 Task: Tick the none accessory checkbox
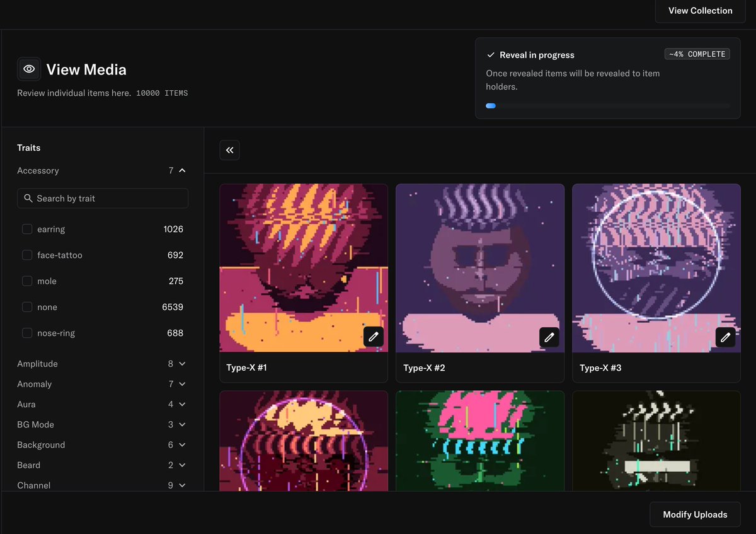[x=27, y=307]
